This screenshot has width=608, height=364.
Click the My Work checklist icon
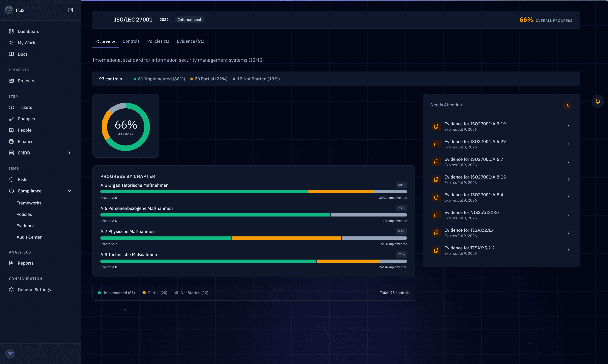(11, 43)
